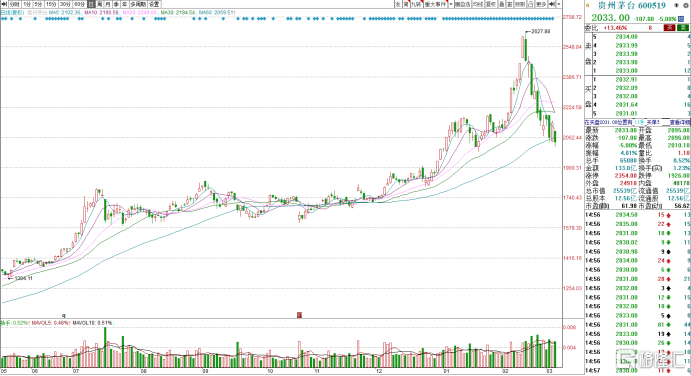Image resolution: width=691 pixels, height=376 pixels.
Task: Click the orange R marker before 贵州茅台
Action: (588, 5)
